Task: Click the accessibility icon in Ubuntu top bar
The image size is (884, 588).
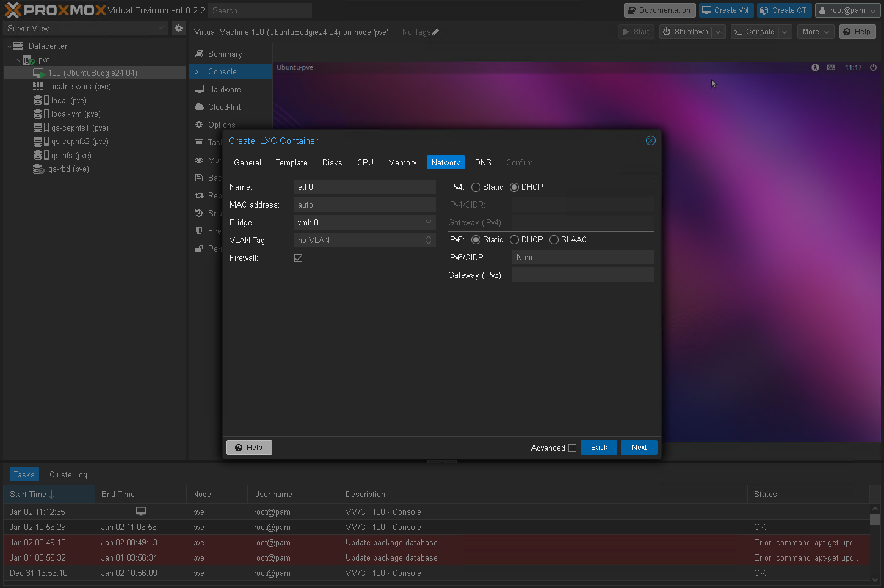Action: (815, 68)
